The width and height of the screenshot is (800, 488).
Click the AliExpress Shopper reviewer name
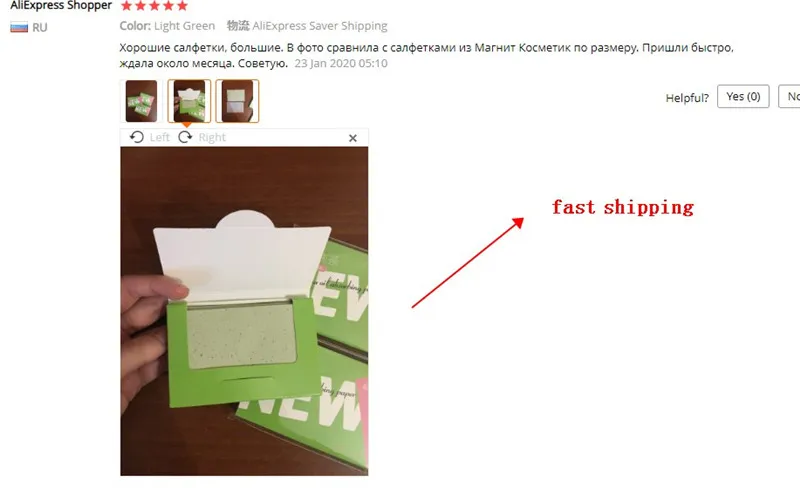click(x=61, y=6)
